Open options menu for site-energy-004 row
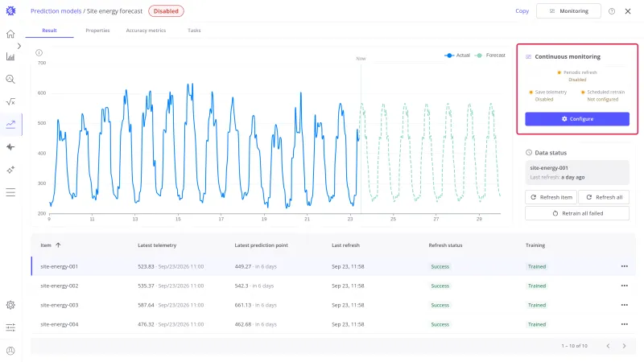 click(x=625, y=324)
